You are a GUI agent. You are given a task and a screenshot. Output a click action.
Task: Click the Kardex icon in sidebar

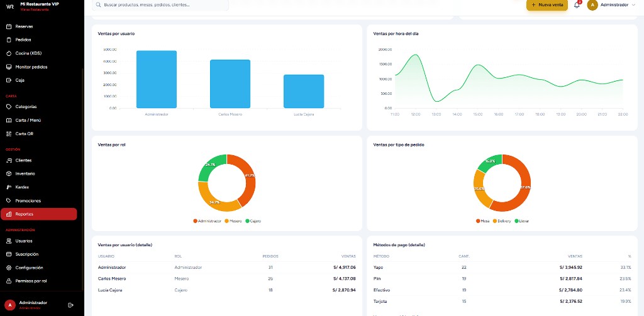pos(9,187)
